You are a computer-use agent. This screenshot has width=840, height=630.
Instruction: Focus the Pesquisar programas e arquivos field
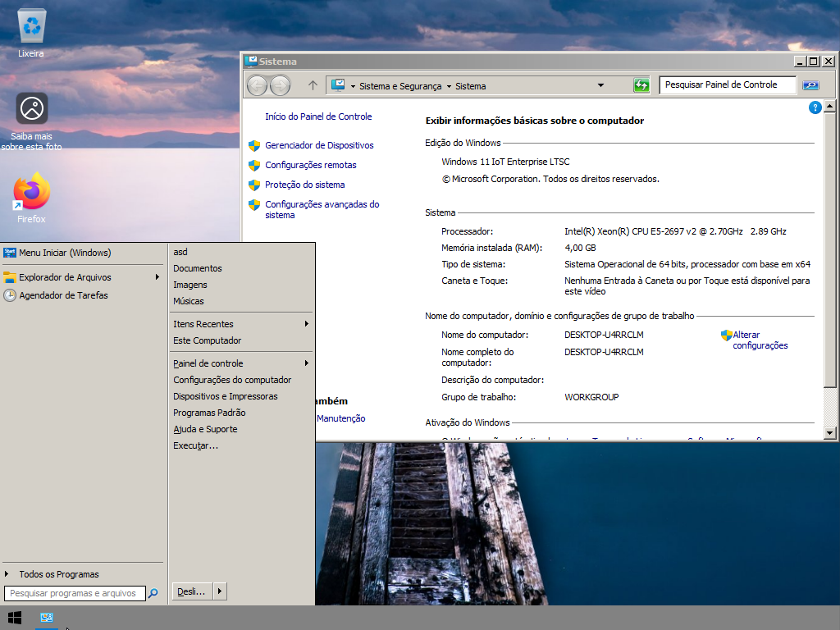(x=75, y=593)
